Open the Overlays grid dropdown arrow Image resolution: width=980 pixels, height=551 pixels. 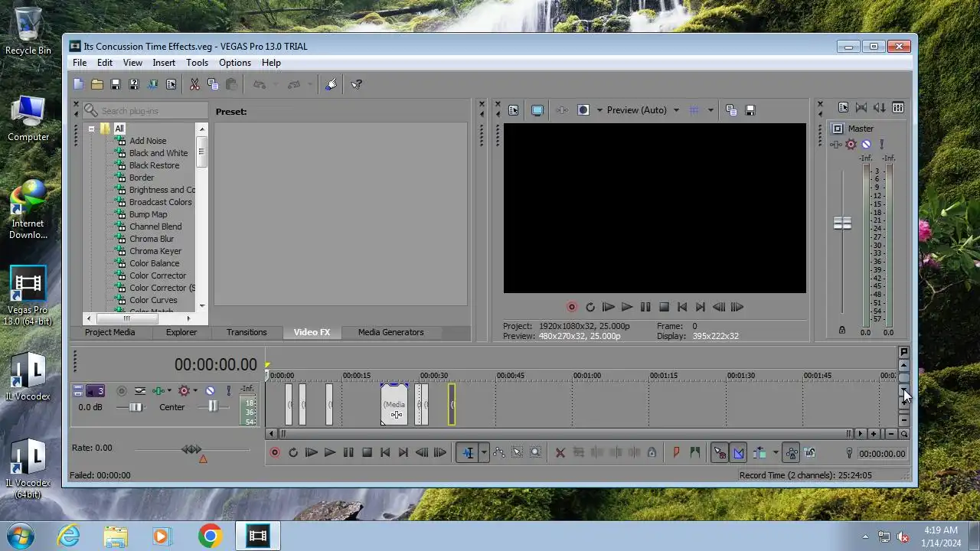tap(710, 110)
